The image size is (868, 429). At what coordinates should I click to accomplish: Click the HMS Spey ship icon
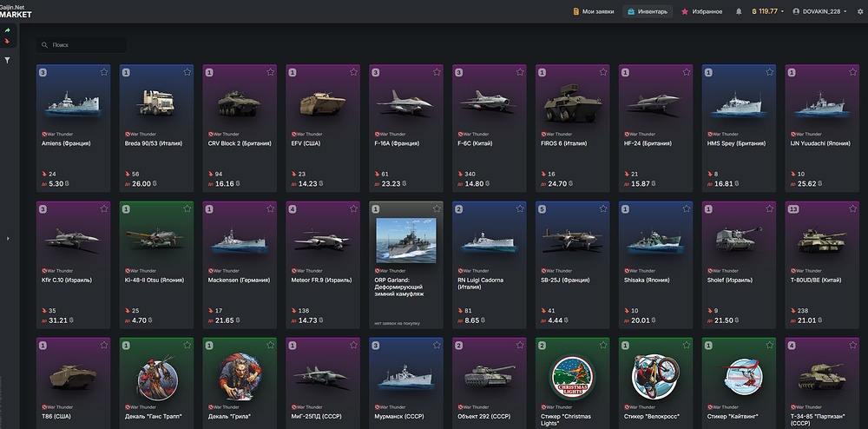(x=739, y=104)
